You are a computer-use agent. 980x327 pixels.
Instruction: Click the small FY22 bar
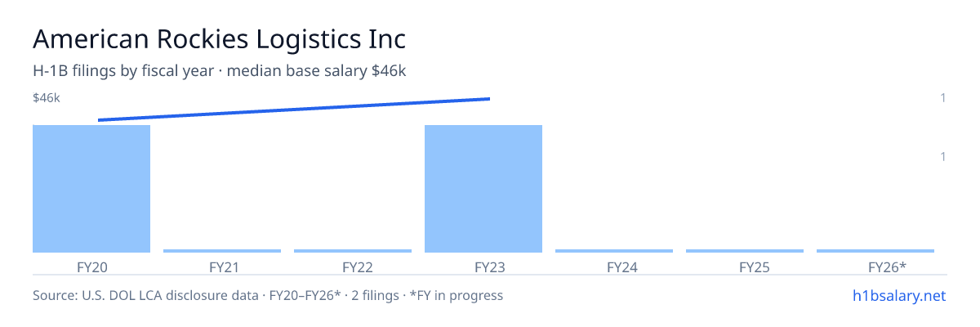pos(353,251)
